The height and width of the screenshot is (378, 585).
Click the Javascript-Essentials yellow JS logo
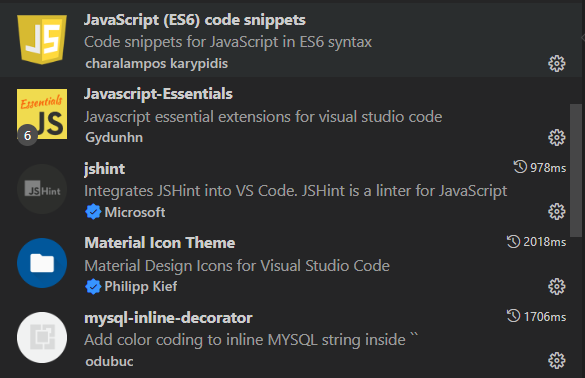click(42, 114)
